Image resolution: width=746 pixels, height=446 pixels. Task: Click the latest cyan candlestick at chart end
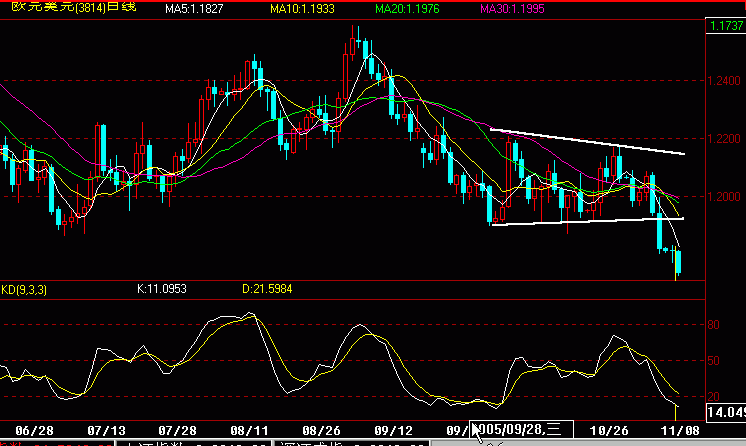click(678, 262)
